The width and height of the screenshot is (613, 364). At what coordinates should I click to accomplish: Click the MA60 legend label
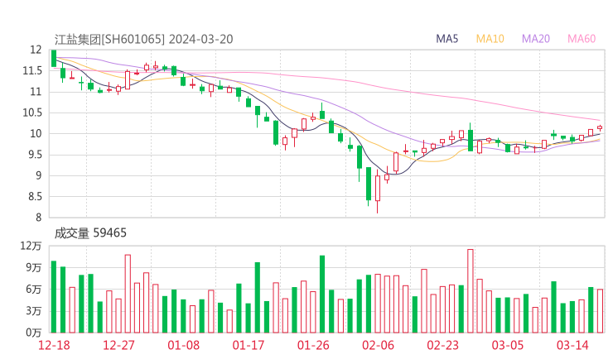582,39
